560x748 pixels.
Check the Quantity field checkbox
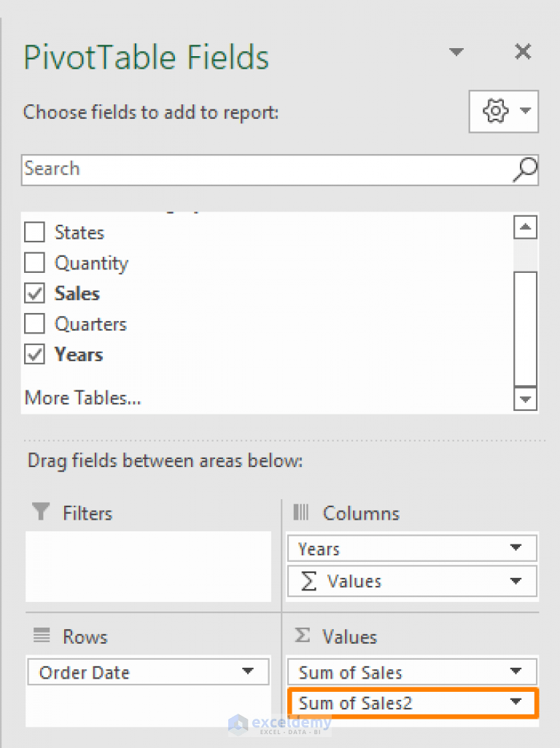tap(34, 262)
